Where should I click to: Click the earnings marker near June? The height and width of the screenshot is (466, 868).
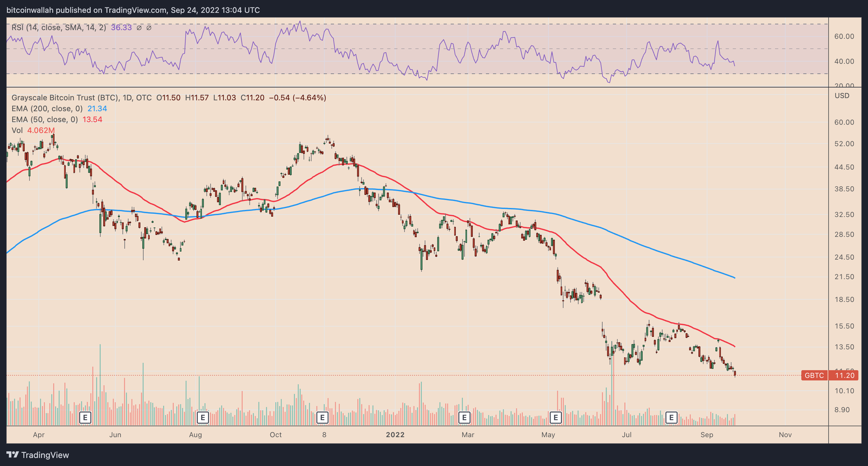pos(85,418)
